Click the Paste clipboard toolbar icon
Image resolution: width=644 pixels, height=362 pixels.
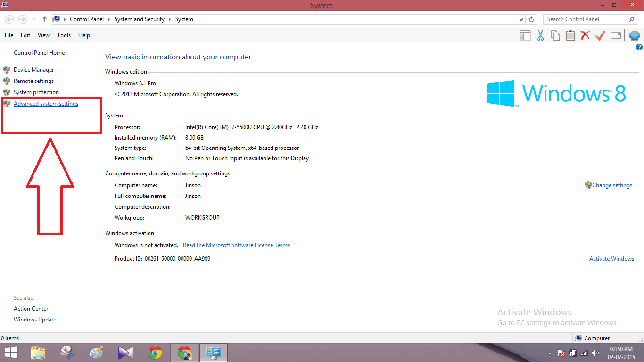pyautogui.click(x=570, y=35)
